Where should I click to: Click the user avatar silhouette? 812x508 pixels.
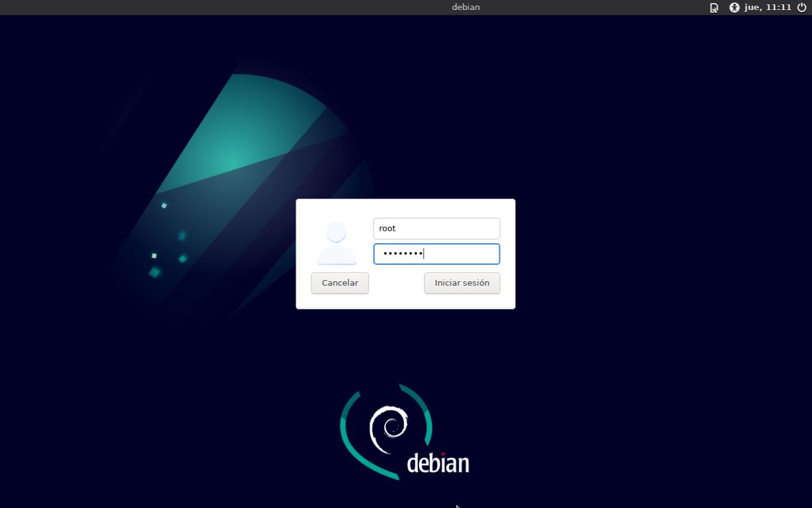[x=336, y=243]
